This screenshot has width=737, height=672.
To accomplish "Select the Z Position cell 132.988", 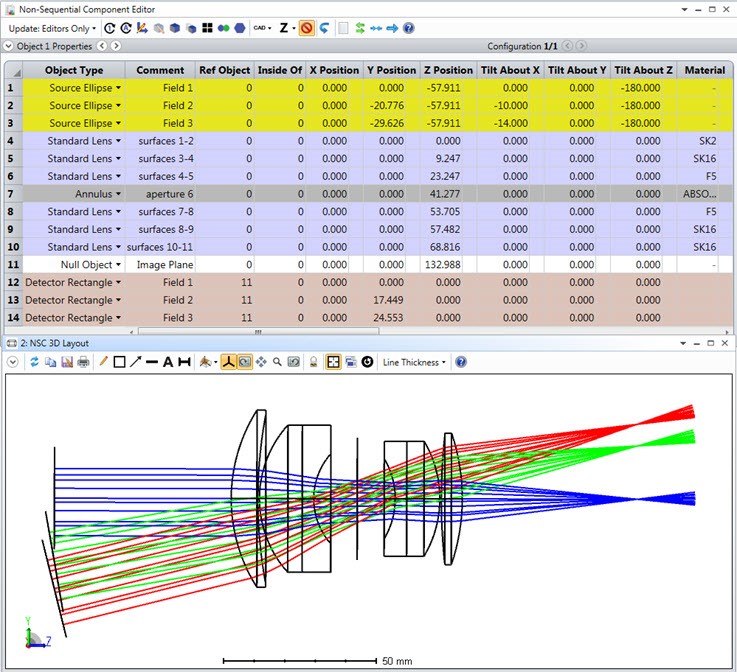I will (x=448, y=265).
